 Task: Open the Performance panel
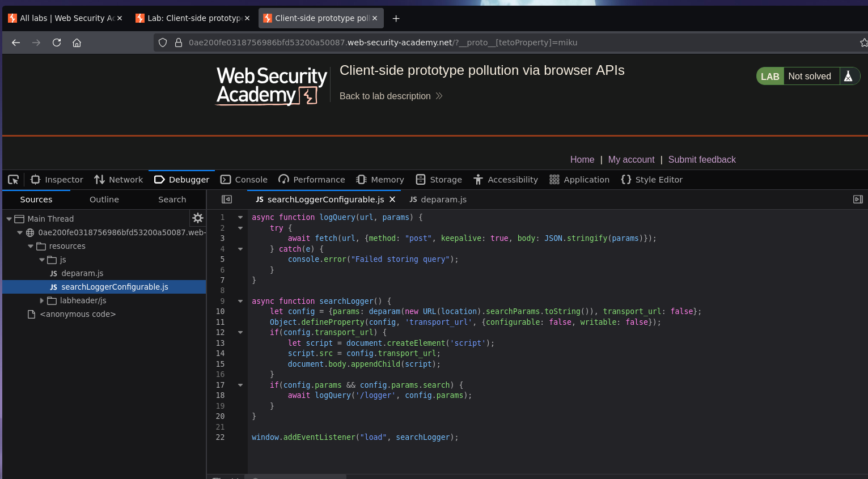[x=312, y=180]
